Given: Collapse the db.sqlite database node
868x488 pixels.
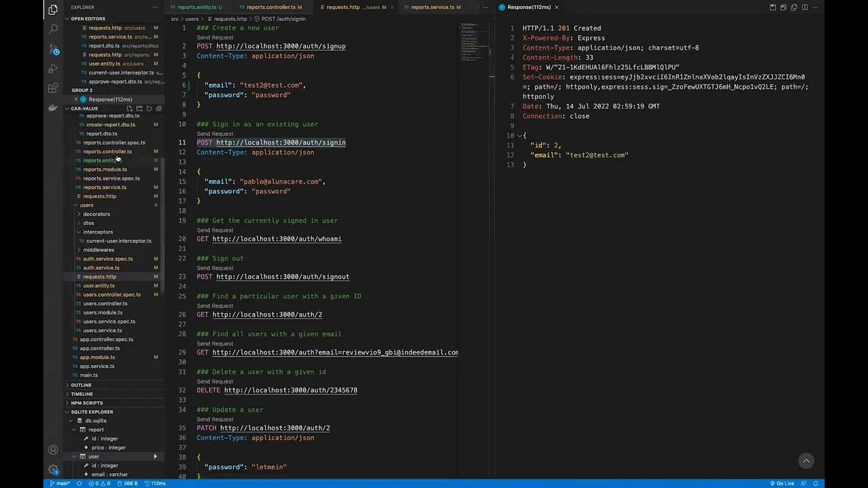Looking at the screenshot, I should click(71, 421).
